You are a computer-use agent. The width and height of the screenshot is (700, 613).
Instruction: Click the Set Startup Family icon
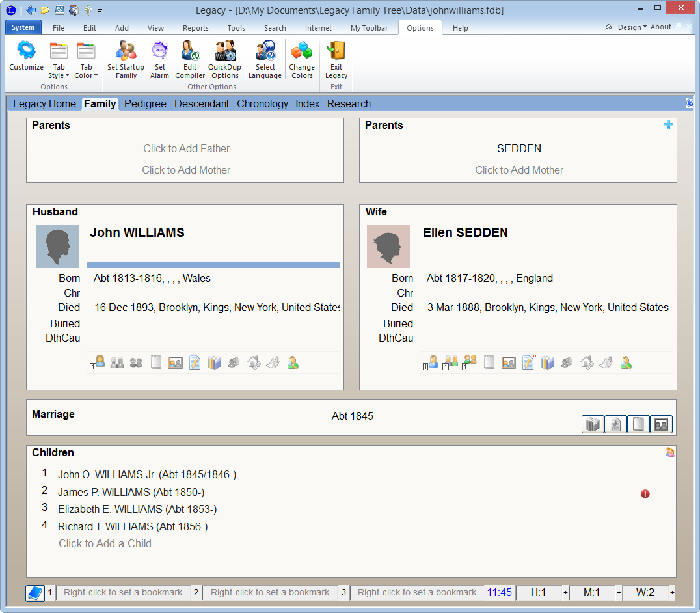click(x=126, y=50)
